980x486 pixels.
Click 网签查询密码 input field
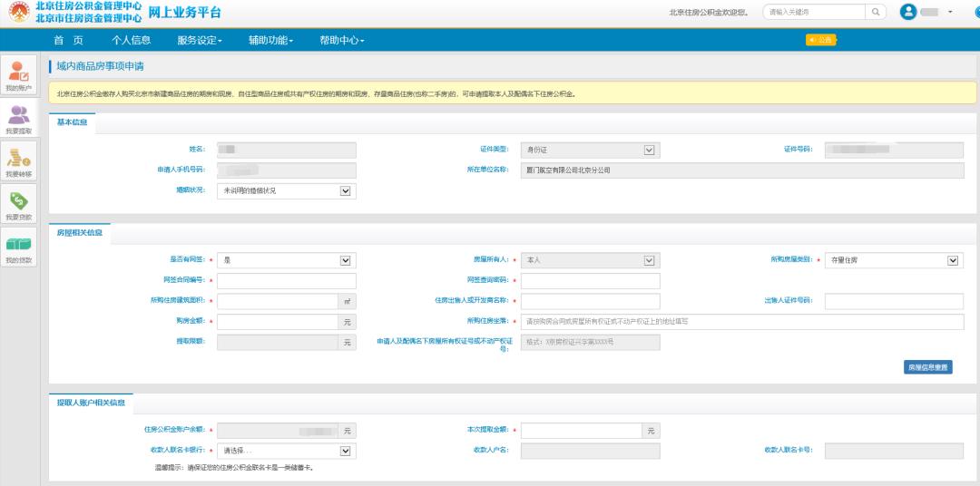590,281
